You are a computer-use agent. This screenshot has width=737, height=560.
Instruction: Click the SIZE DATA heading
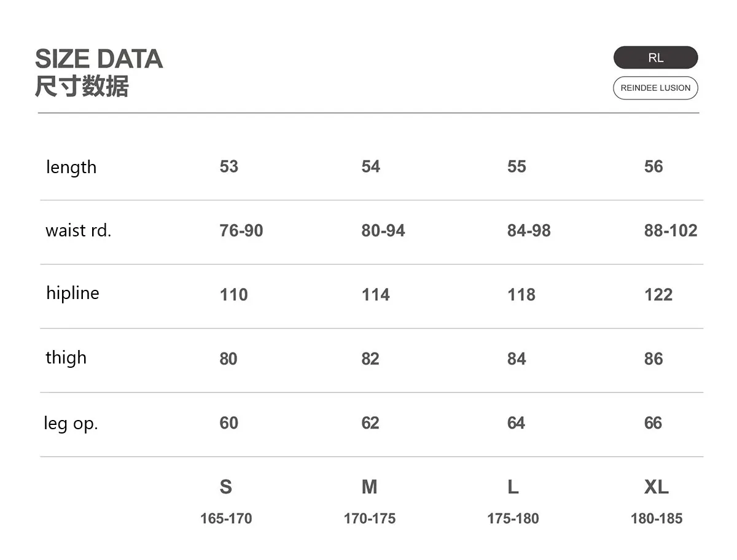coord(99,59)
